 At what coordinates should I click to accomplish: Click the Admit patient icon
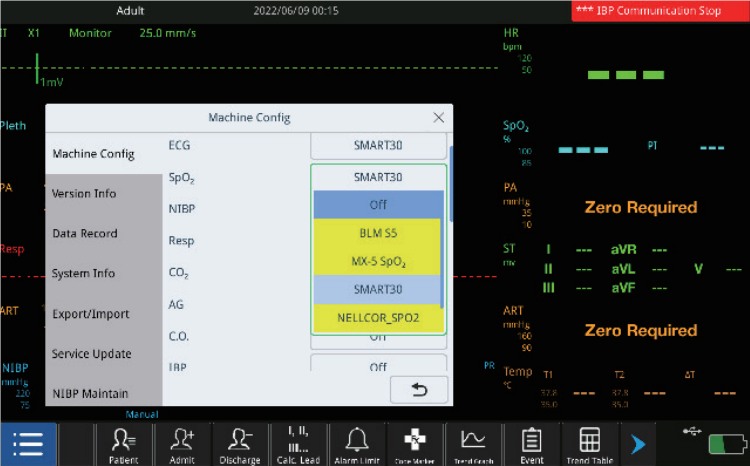[x=181, y=444]
